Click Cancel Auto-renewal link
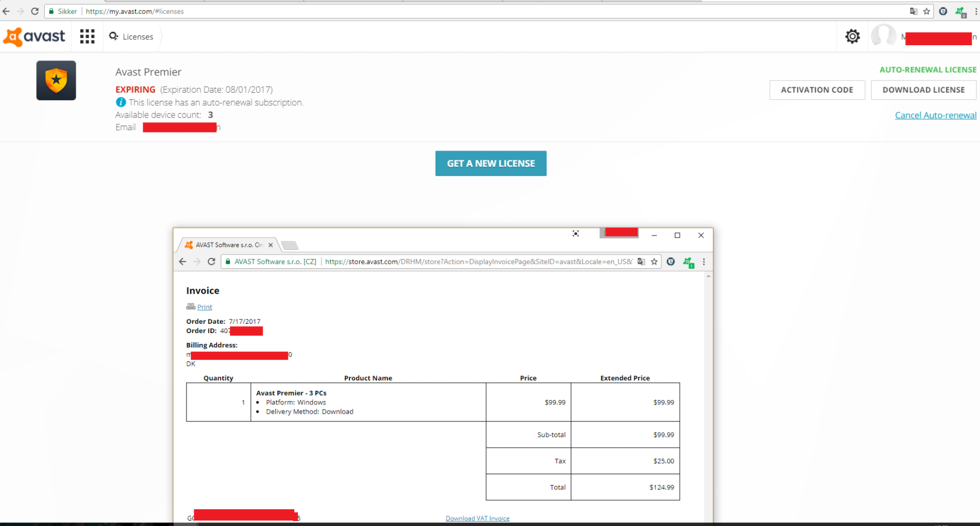Image resolution: width=980 pixels, height=526 pixels. pos(936,115)
